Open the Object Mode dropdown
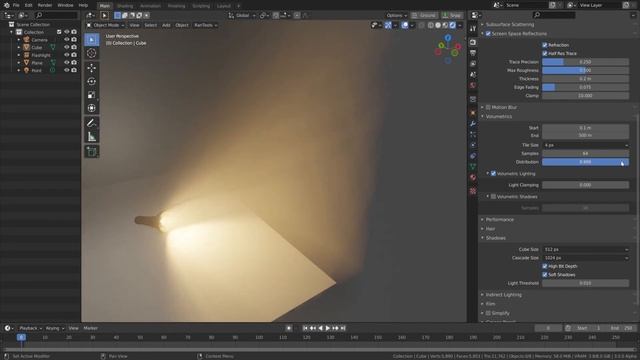The width and height of the screenshot is (640, 360). click(x=105, y=25)
